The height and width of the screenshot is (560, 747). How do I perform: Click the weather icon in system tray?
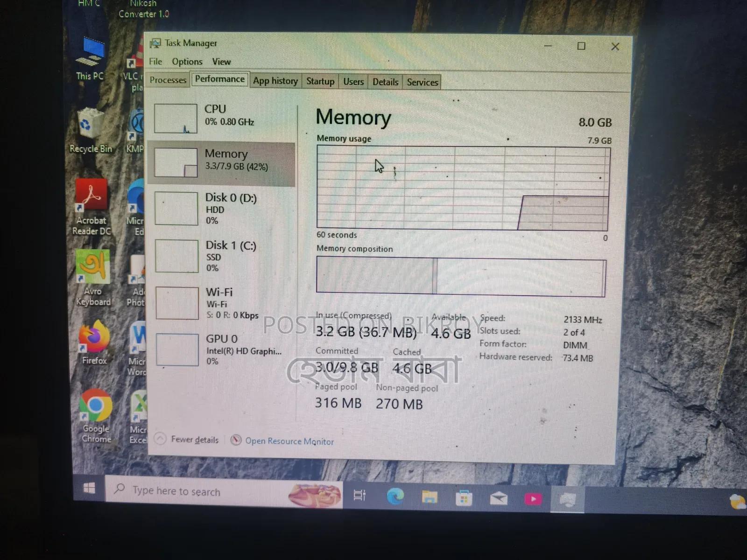pos(738,502)
